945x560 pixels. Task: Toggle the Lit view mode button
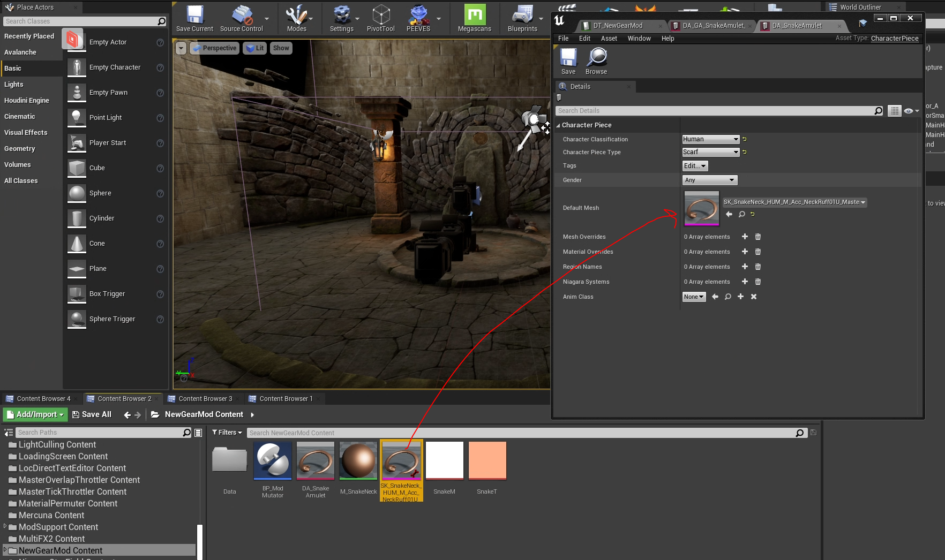coord(255,48)
